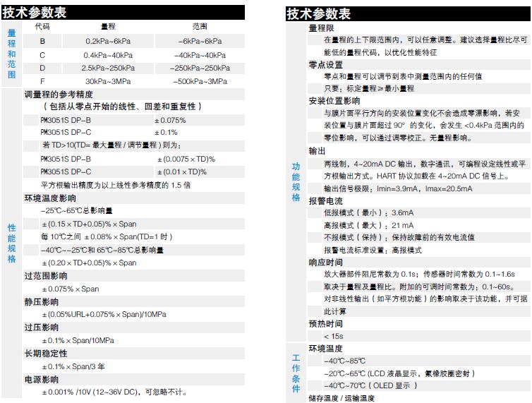The height and width of the screenshot is (403, 532).
Task: Select range value 2.5kPa~250kPa
Action: (108, 68)
